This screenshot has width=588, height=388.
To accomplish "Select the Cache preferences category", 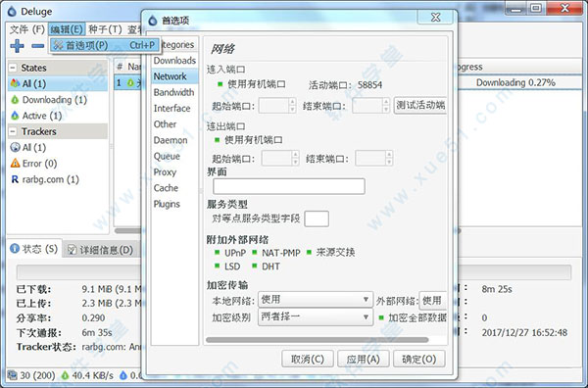I will click(174, 188).
